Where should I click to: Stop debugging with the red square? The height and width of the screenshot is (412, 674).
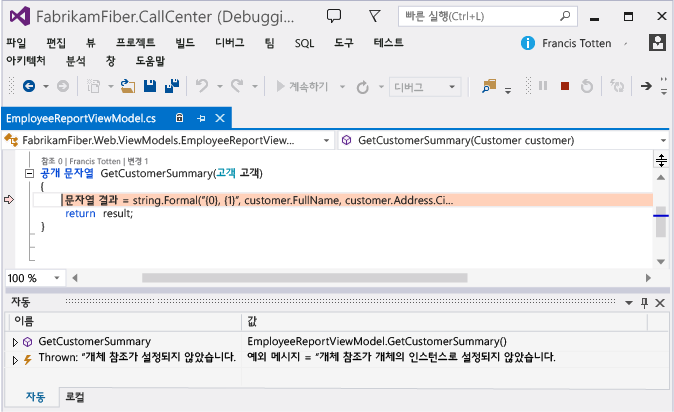click(x=565, y=86)
